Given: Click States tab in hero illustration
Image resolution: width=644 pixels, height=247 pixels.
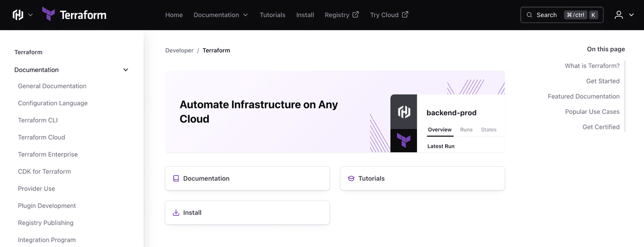Looking at the screenshot, I should coord(489,130).
